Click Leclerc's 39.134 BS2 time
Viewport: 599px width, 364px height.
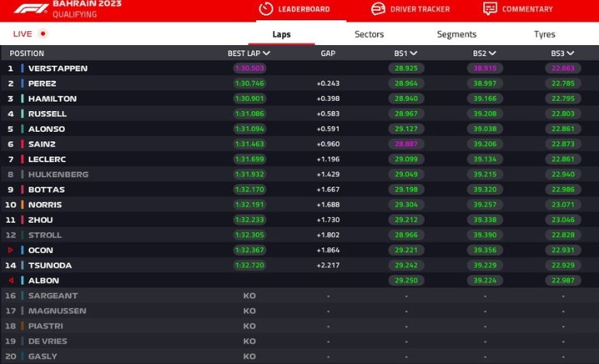[x=485, y=159]
